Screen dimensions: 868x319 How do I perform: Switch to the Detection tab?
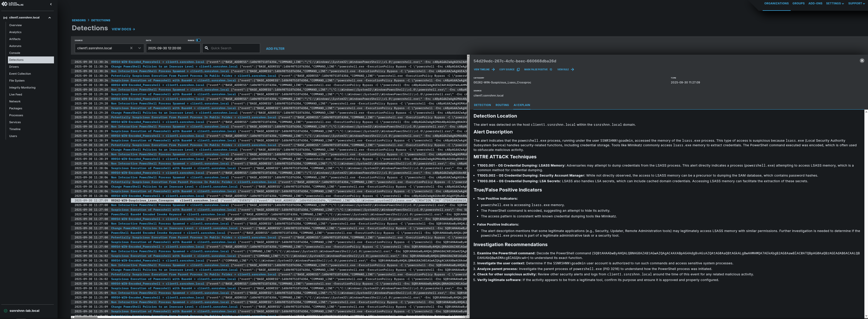[482, 105]
